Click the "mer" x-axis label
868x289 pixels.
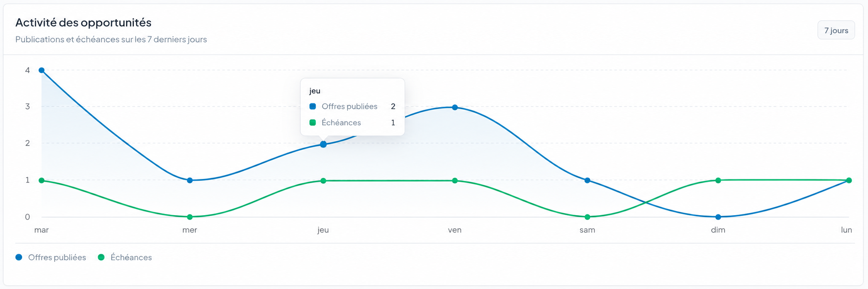[190, 230]
